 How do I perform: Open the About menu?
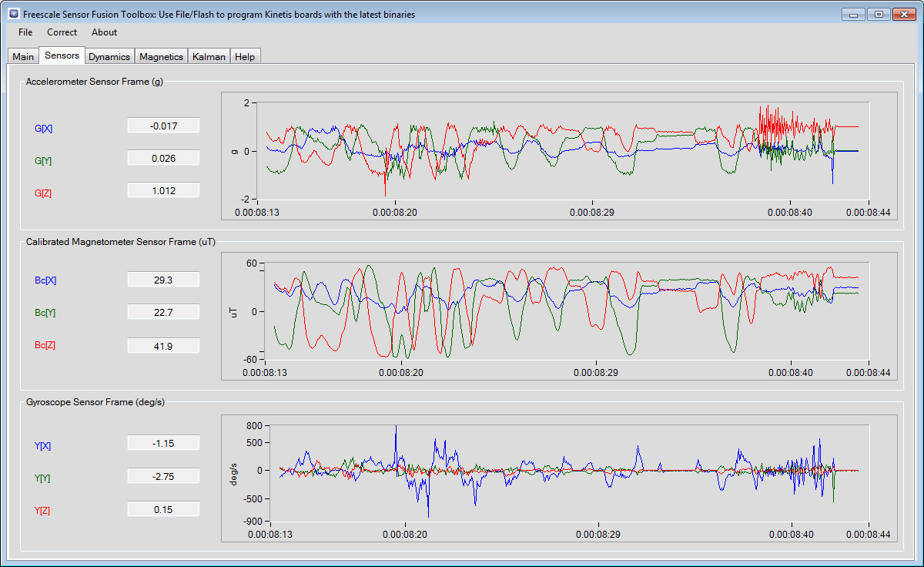click(x=104, y=32)
